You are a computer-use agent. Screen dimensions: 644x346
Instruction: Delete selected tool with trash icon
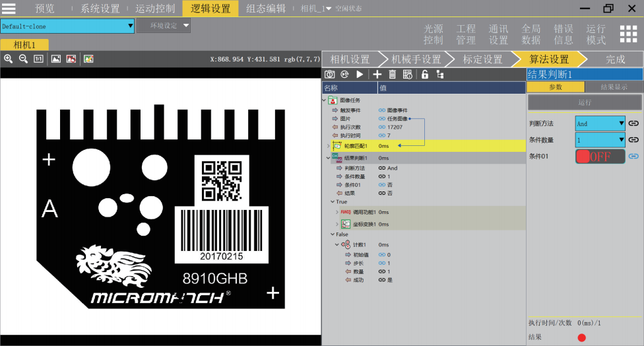393,75
